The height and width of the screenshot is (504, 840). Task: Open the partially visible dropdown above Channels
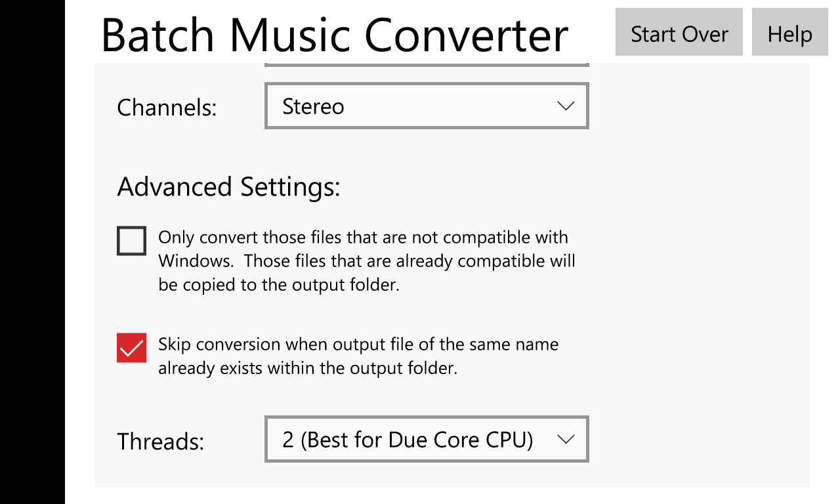[427, 64]
